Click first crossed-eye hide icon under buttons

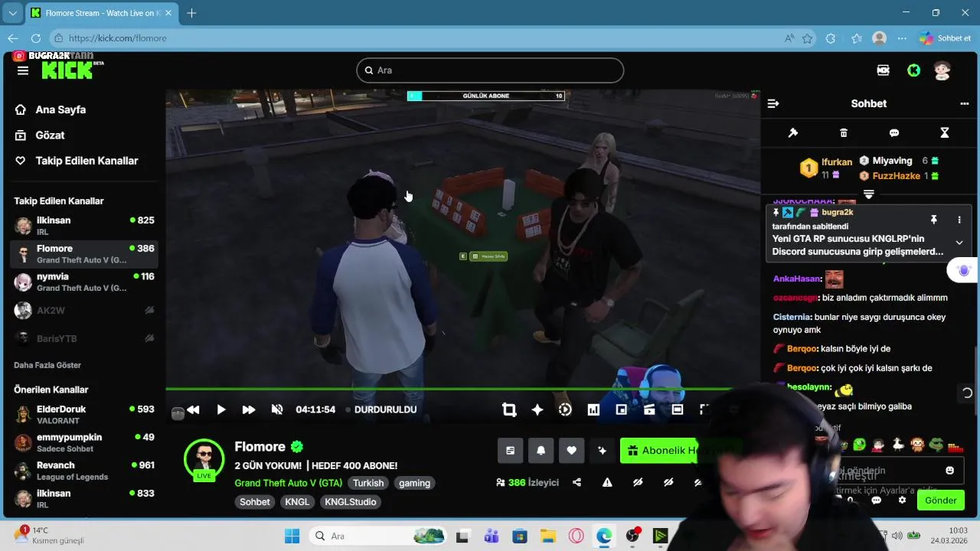click(x=638, y=482)
